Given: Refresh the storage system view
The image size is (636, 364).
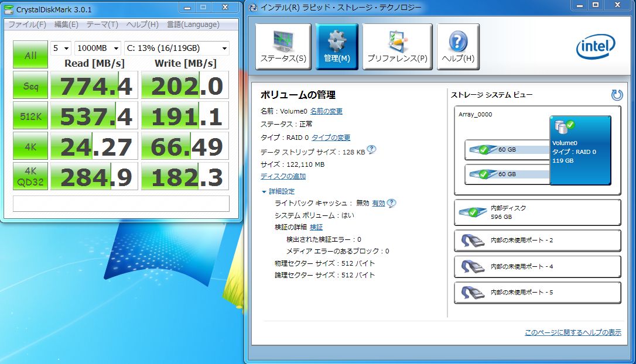Looking at the screenshot, I should (617, 95).
